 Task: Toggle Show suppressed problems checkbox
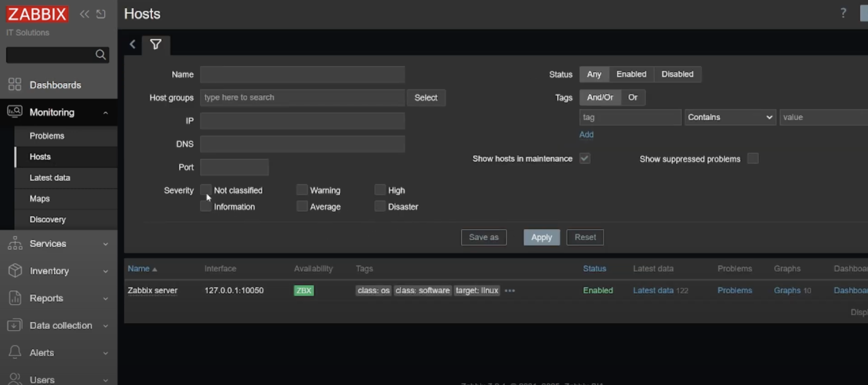point(753,159)
